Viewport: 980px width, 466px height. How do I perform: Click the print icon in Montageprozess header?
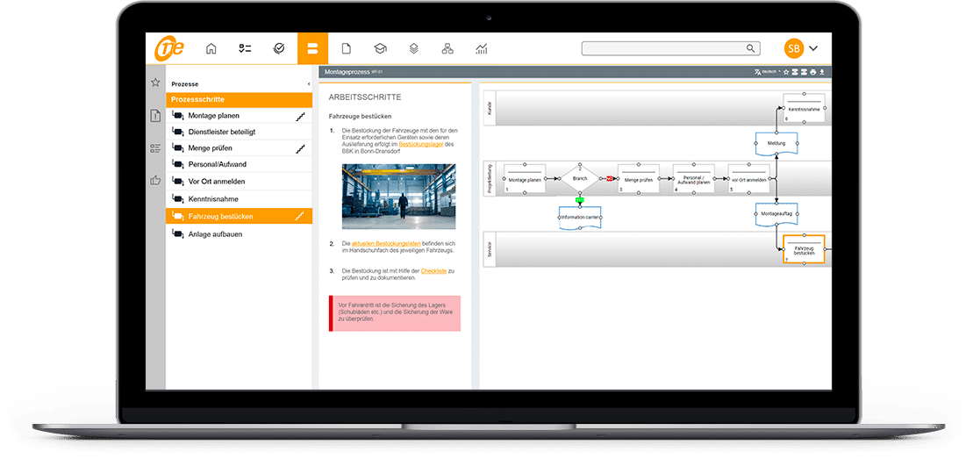(x=812, y=72)
